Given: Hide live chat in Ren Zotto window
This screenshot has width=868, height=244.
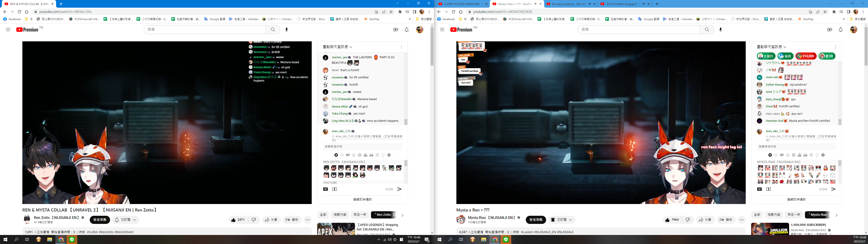Looking at the screenshot, I should tap(362, 199).
